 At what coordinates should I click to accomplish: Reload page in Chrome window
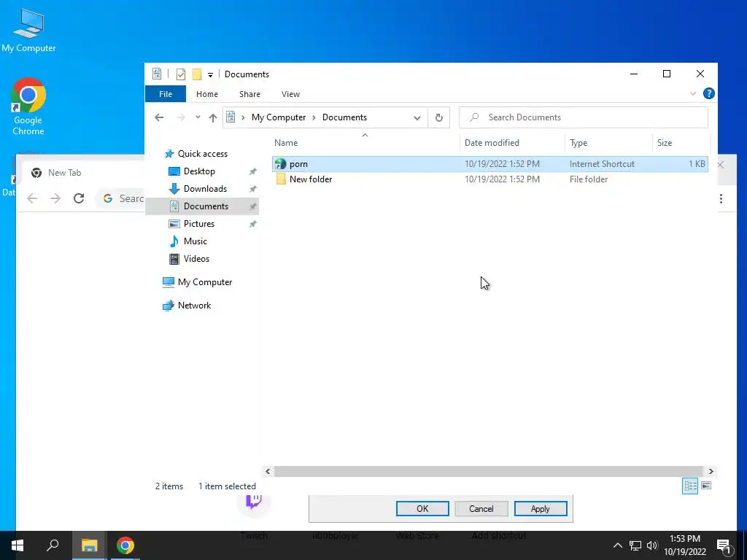pos(79,198)
